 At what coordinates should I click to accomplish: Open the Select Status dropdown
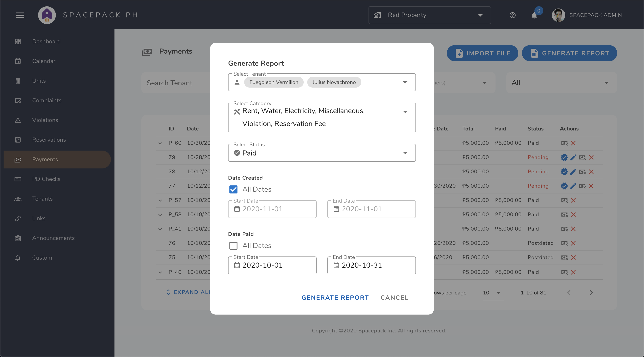click(x=405, y=153)
